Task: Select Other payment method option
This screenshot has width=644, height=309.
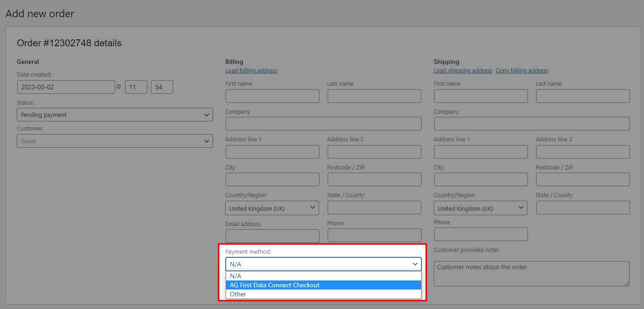Action: [x=324, y=294]
